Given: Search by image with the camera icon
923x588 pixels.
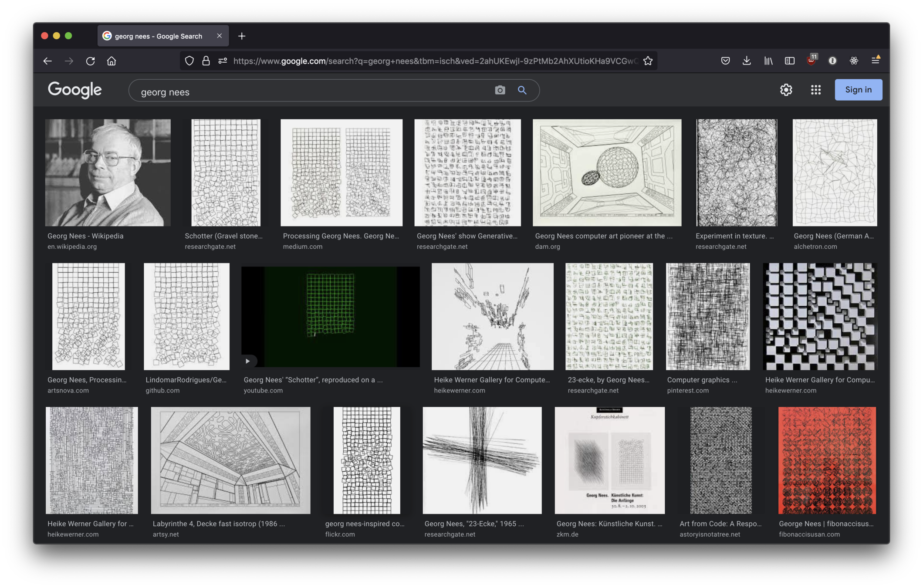Looking at the screenshot, I should [x=500, y=90].
